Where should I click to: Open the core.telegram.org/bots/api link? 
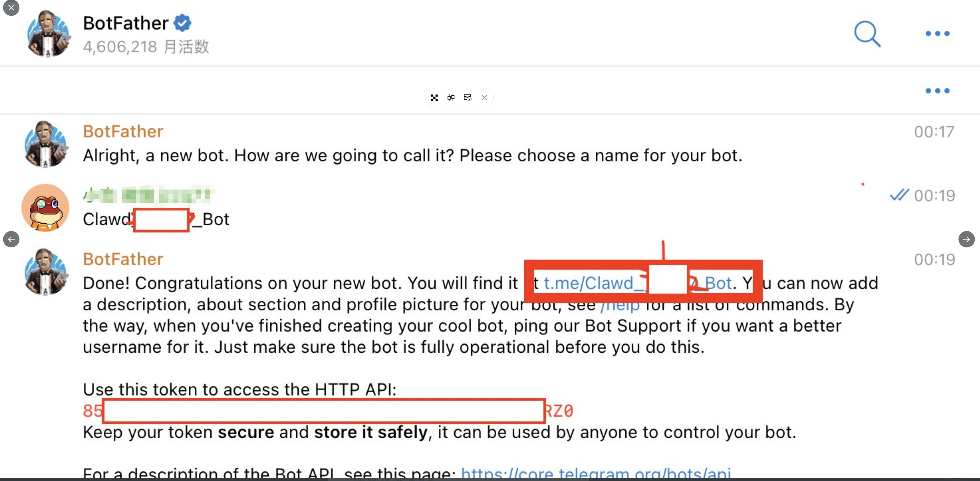(x=595, y=473)
